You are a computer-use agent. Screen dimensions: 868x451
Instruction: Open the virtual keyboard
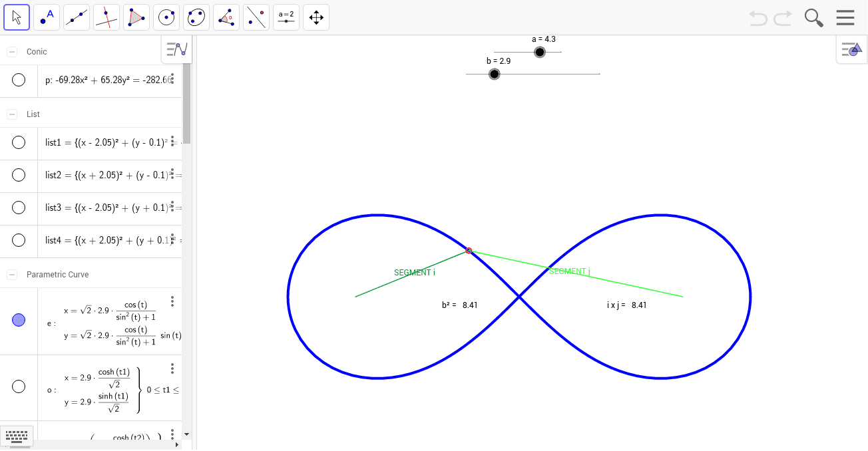tap(16, 436)
